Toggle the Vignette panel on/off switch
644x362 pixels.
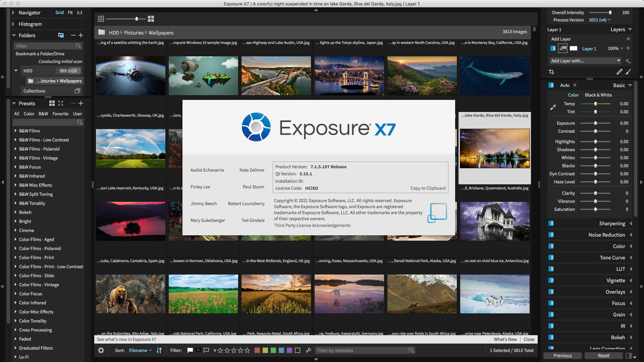(x=551, y=281)
